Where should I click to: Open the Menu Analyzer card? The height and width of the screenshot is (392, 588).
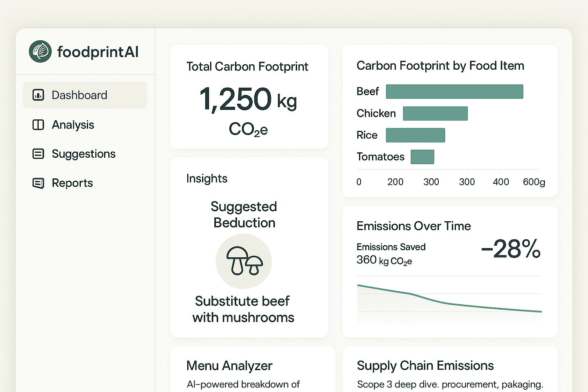click(230, 366)
